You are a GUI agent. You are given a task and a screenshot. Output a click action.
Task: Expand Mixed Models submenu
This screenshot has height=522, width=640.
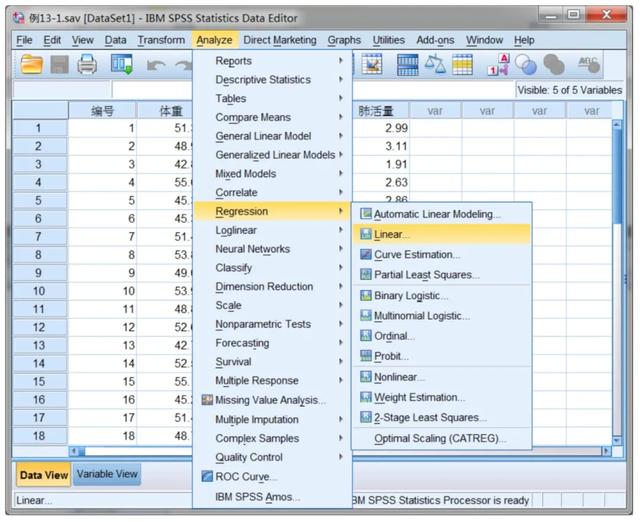pos(272,173)
